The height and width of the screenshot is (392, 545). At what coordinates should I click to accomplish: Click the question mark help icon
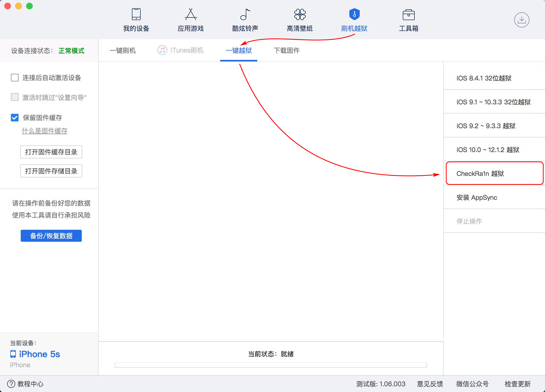(x=11, y=384)
